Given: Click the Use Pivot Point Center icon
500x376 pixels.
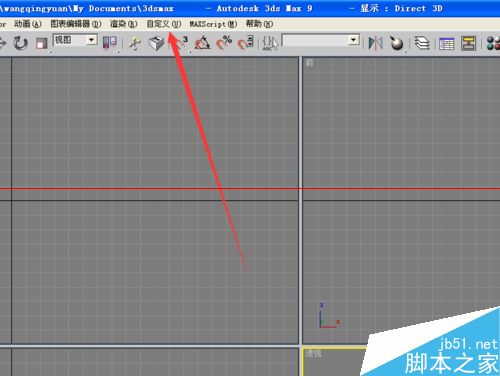Looking at the screenshot, I should [x=110, y=43].
